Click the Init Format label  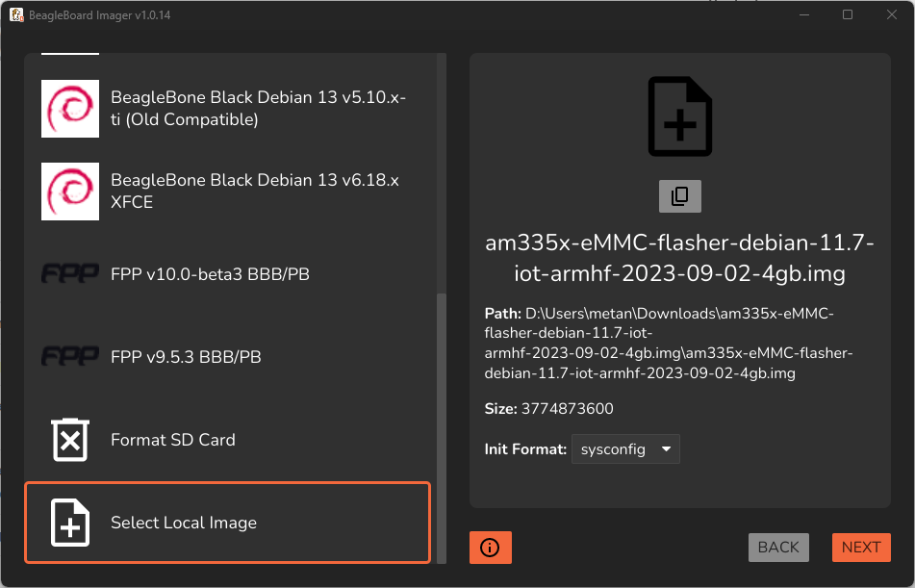pyautogui.click(x=525, y=449)
